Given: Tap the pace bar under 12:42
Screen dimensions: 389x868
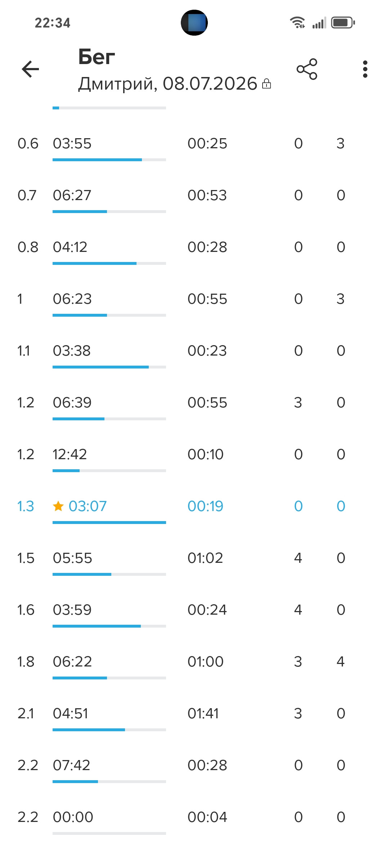Looking at the screenshot, I should point(109,471).
